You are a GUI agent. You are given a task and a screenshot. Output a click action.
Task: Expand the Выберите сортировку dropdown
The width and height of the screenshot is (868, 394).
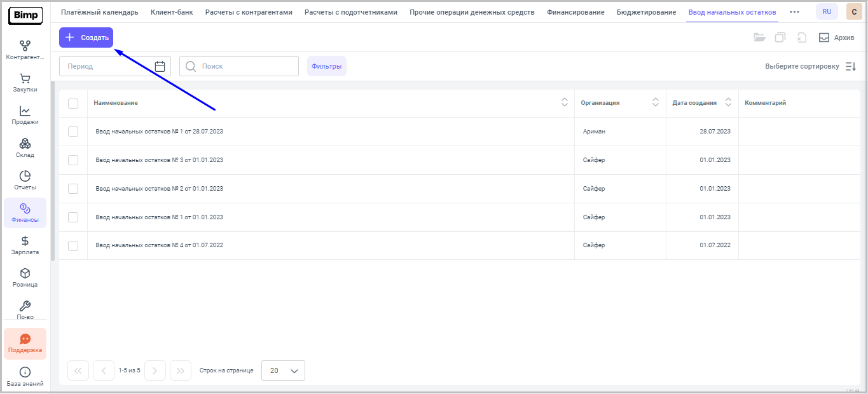click(802, 67)
